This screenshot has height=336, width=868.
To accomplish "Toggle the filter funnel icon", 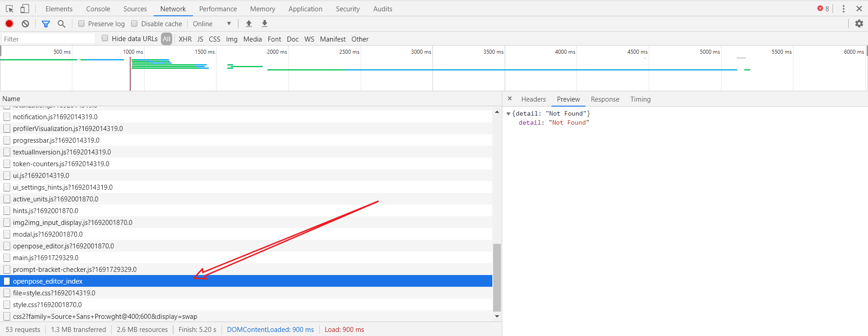I will click(46, 23).
